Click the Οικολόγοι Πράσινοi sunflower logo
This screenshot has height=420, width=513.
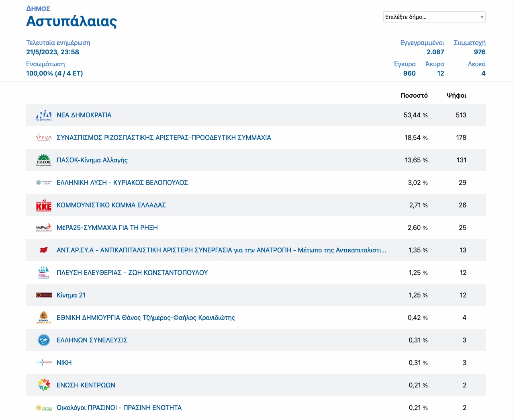click(44, 408)
